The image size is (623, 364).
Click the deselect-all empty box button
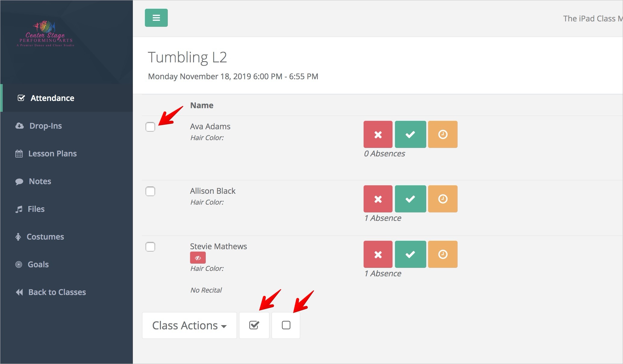tap(286, 325)
